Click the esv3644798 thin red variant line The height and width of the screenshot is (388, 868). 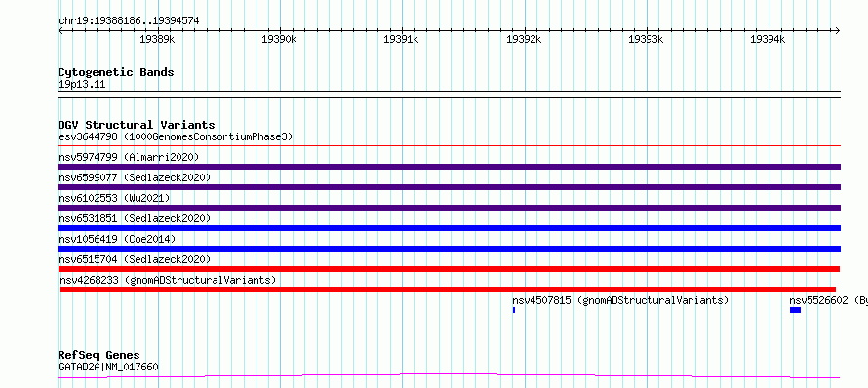click(x=450, y=146)
